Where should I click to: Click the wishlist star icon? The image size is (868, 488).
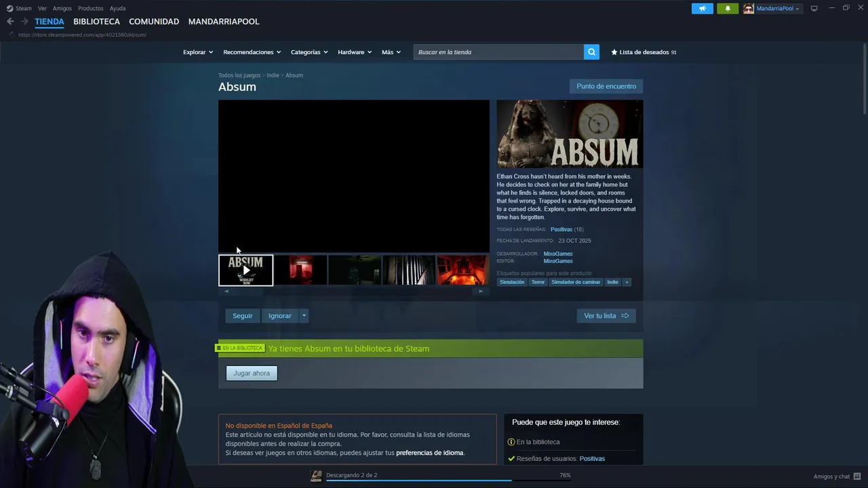pyautogui.click(x=614, y=52)
